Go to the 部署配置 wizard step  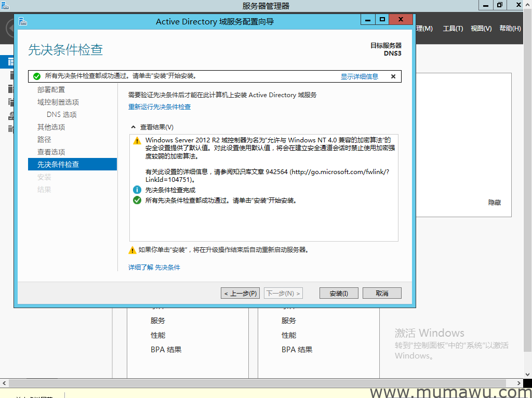click(51, 90)
